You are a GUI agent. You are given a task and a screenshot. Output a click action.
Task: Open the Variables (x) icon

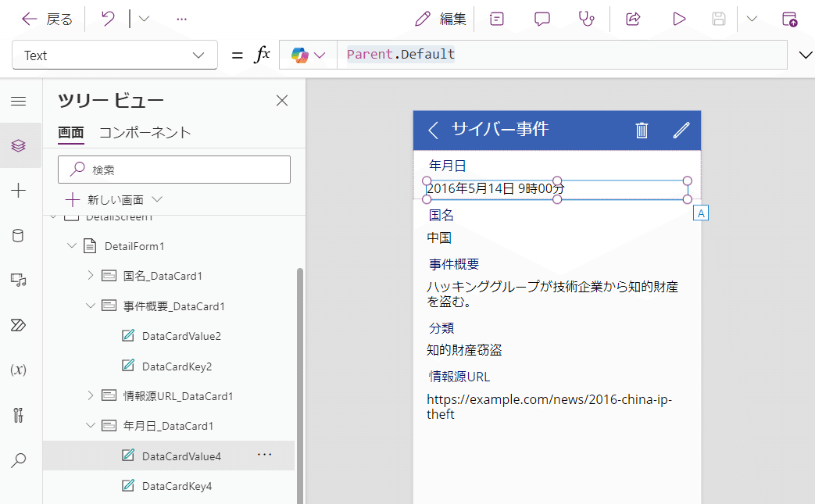coord(19,370)
